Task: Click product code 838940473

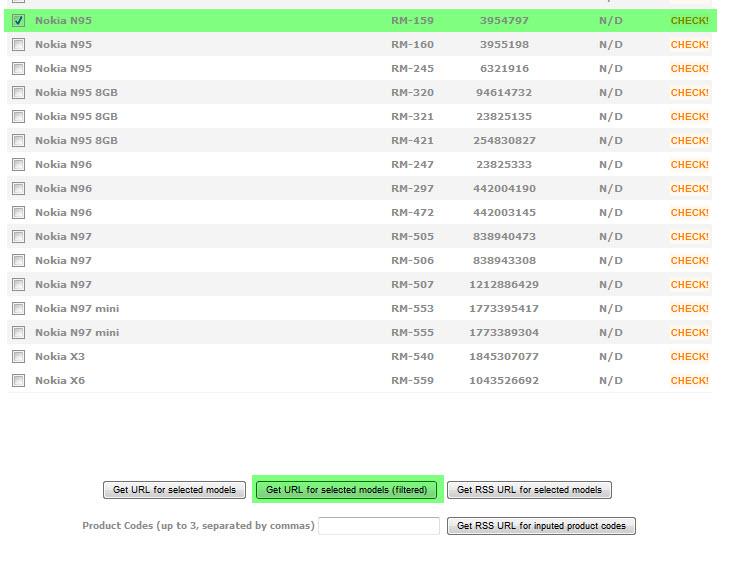Action: click(504, 237)
